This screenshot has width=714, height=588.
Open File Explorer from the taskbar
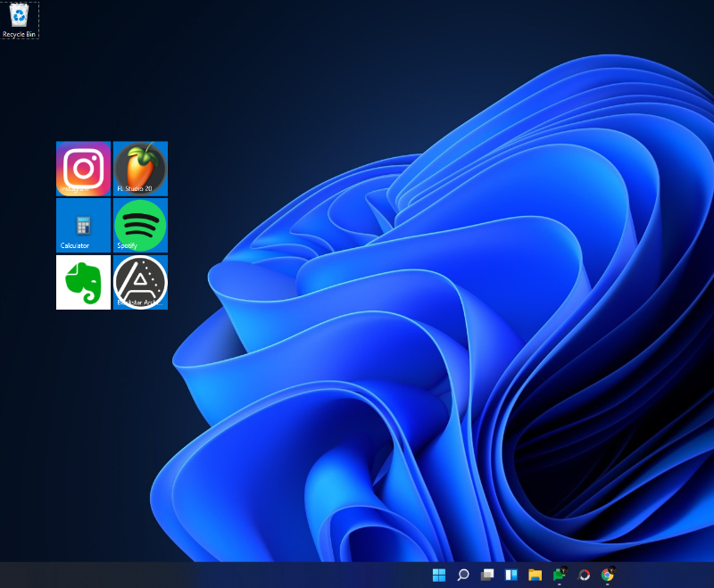535,576
